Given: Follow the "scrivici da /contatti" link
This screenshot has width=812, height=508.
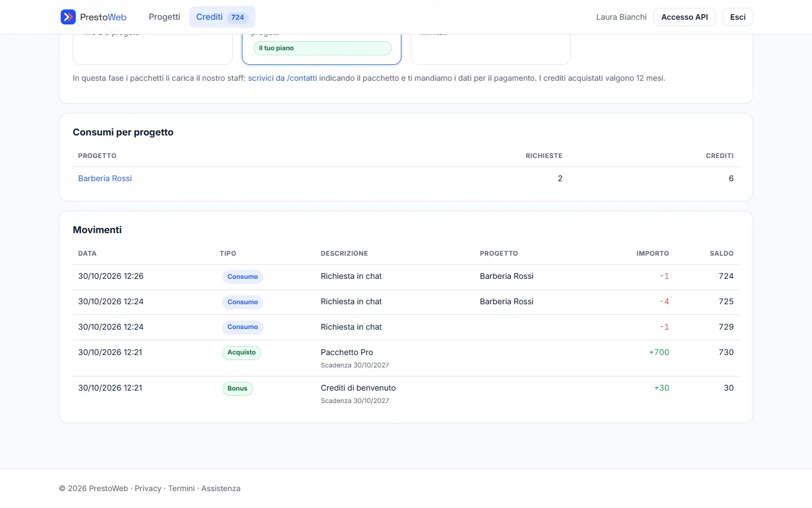Looking at the screenshot, I should coord(283,78).
